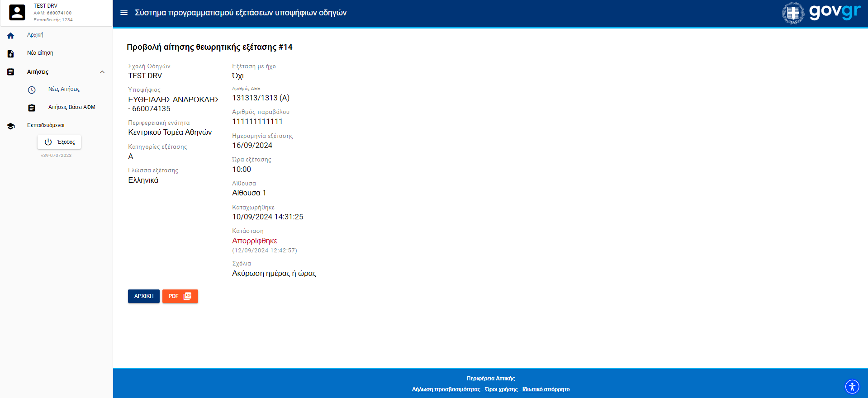Click the clipboard icon for Αιτήσεις Βάσει ΑΦΜ
Image resolution: width=868 pixels, height=398 pixels.
(x=32, y=108)
